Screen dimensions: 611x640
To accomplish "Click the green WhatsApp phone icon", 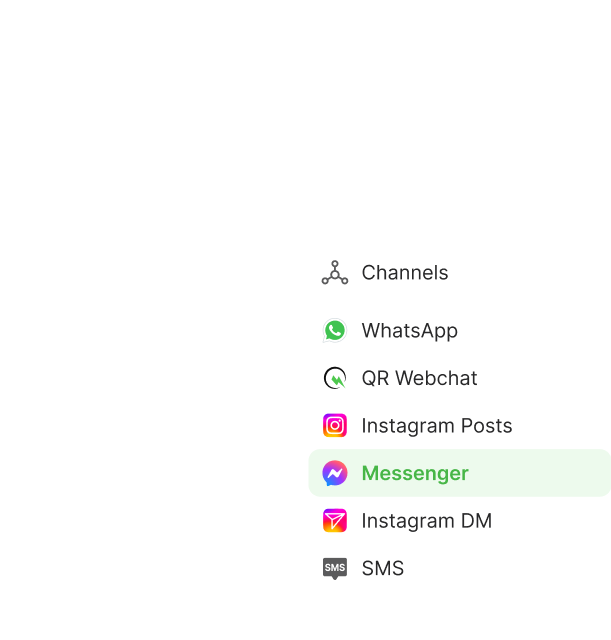I will pos(335,330).
